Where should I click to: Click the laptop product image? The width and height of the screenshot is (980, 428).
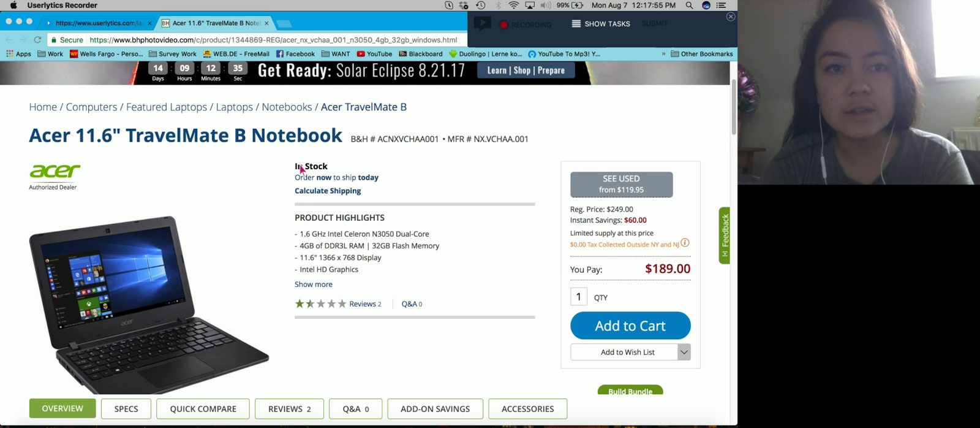click(149, 304)
